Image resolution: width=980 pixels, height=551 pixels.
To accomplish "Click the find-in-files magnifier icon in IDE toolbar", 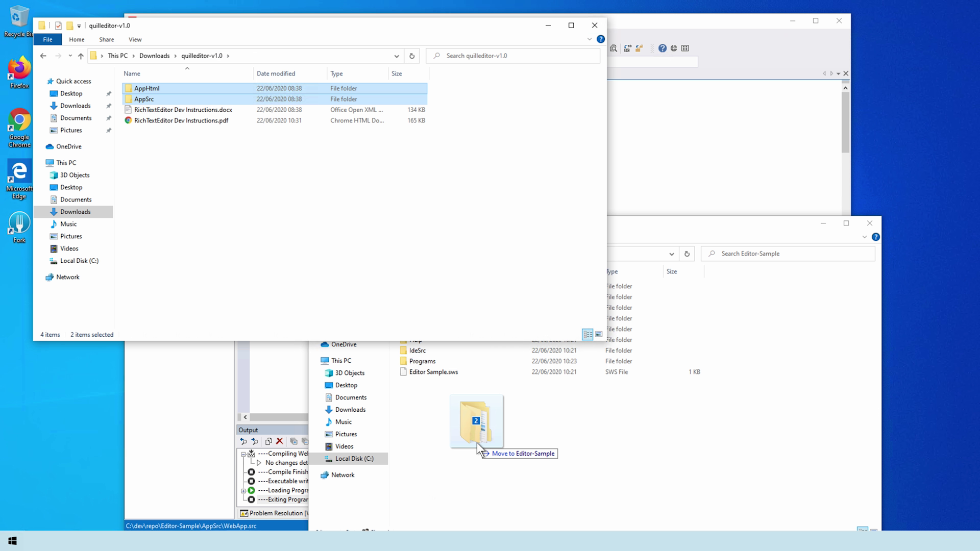I will pos(614,48).
